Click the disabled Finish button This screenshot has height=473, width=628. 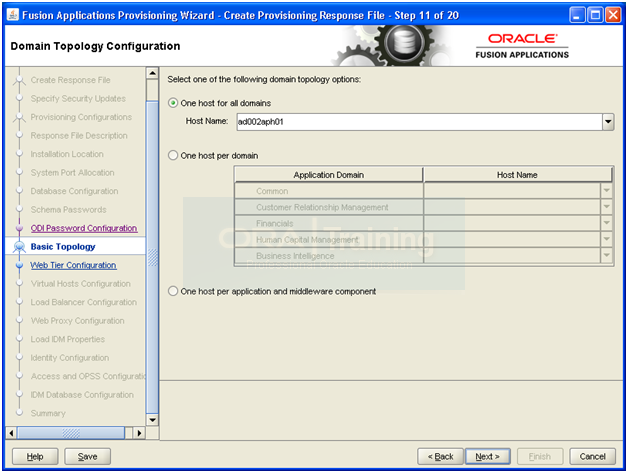tap(540, 456)
